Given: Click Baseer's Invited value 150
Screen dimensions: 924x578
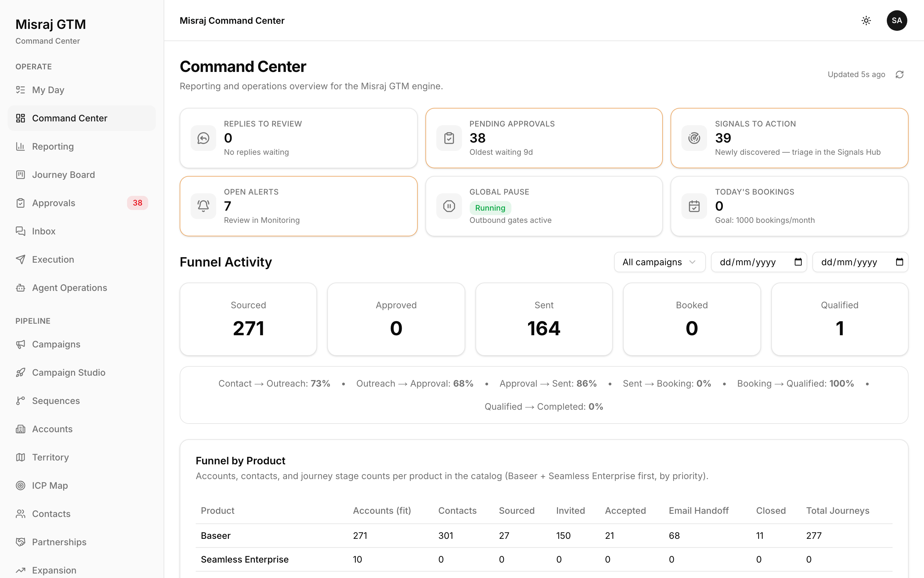Looking at the screenshot, I should click(x=563, y=536).
